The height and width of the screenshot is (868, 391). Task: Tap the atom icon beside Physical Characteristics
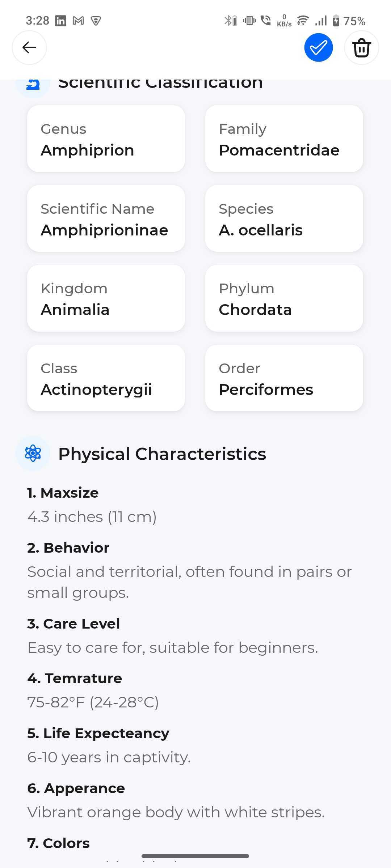(33, 454)
